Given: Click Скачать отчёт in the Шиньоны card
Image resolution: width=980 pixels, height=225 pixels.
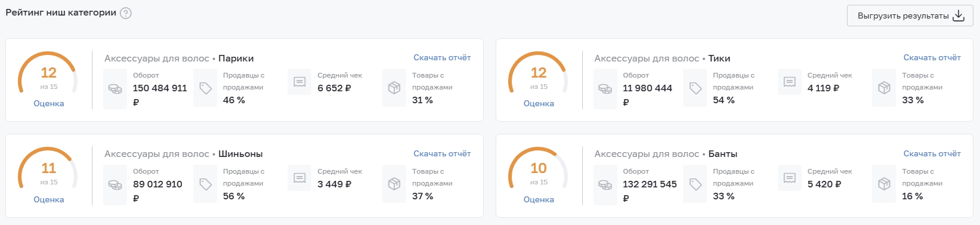Looking at the screenshot, I should 442,153.
